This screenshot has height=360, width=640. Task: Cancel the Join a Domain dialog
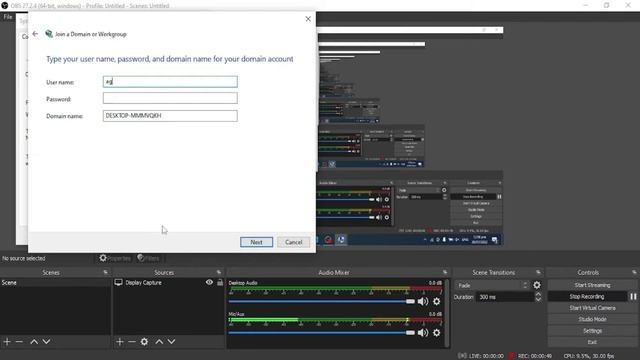pos(293,242)
